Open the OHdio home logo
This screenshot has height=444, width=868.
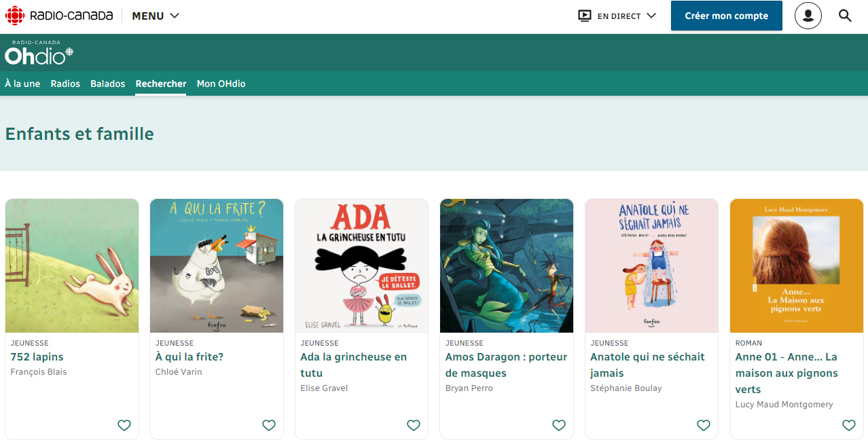[39, 53]
